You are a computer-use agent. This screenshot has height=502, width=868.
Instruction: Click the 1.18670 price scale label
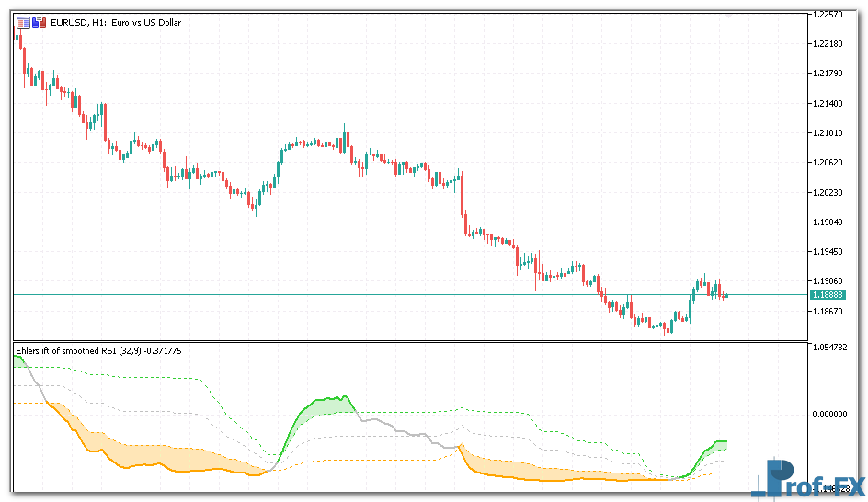pos(827,312)
